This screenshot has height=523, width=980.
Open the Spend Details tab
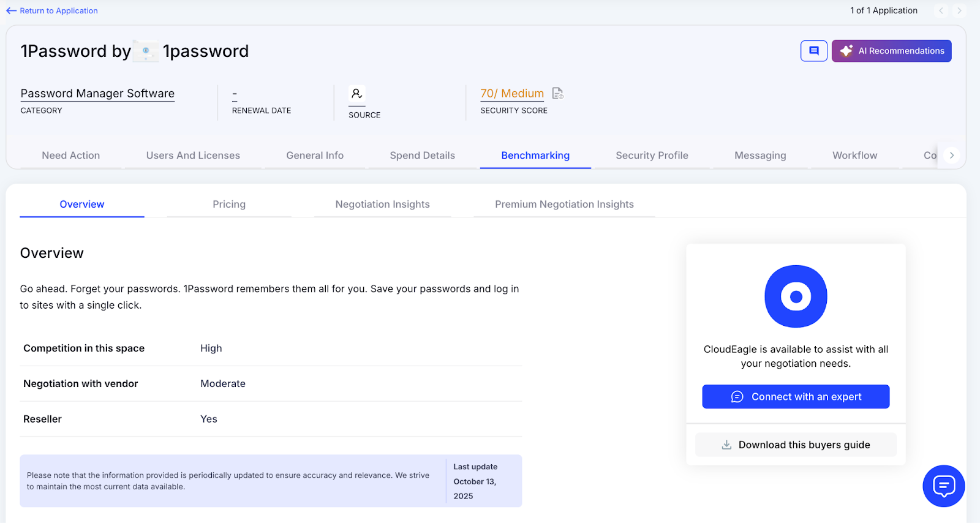pos(423,156)
